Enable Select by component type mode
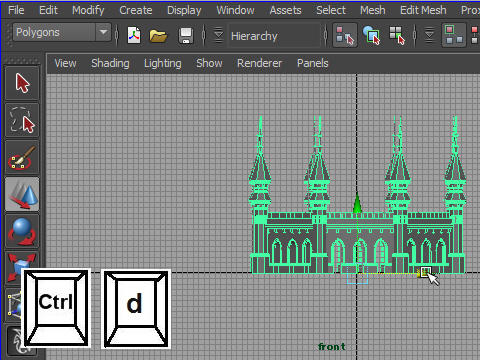The width and height of the screenshot is (480, 360). click(397, 35)
